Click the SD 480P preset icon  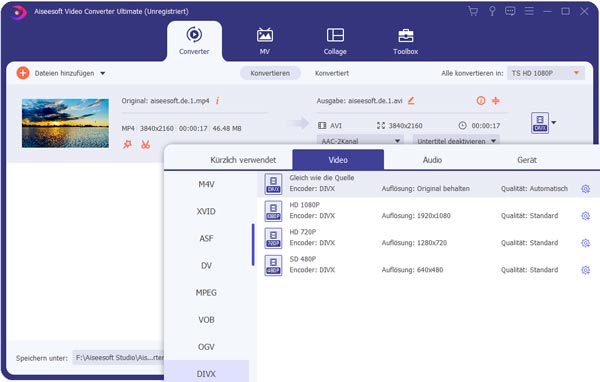click(x=273, y=265)
